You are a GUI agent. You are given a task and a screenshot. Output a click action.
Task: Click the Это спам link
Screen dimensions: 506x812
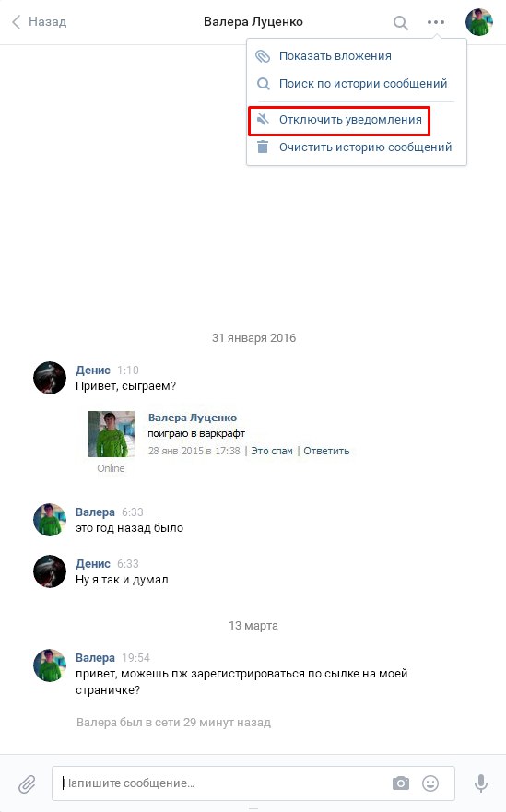click(x=272, y=451)
